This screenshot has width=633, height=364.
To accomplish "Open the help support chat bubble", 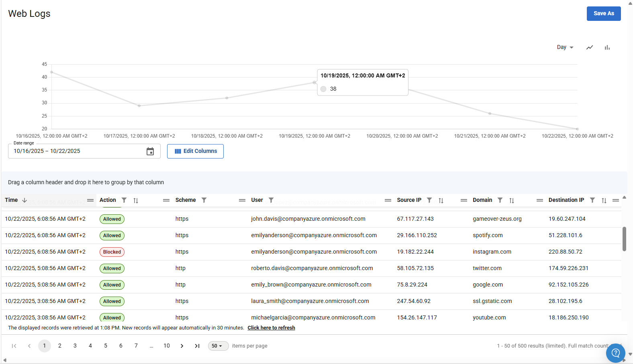I will 615,353.
